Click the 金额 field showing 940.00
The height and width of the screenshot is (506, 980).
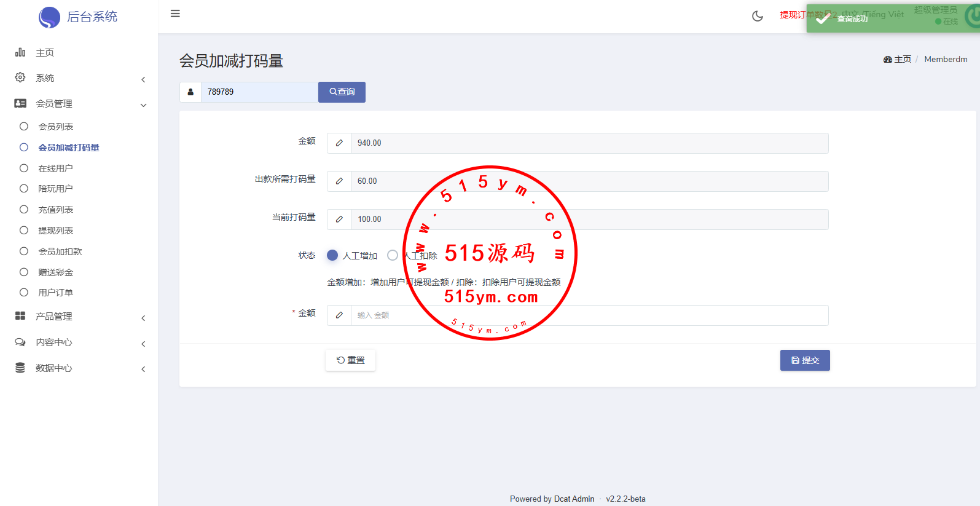[589, 143]
